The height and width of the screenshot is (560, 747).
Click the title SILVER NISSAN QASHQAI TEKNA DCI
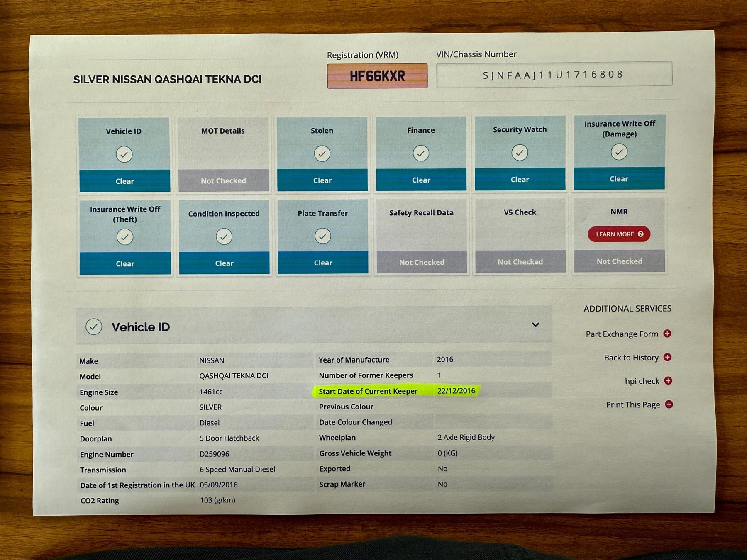(167, 79)
